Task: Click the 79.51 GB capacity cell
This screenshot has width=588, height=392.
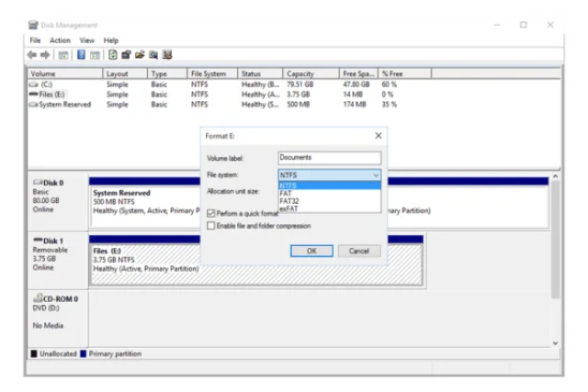Action: [300, 84]
